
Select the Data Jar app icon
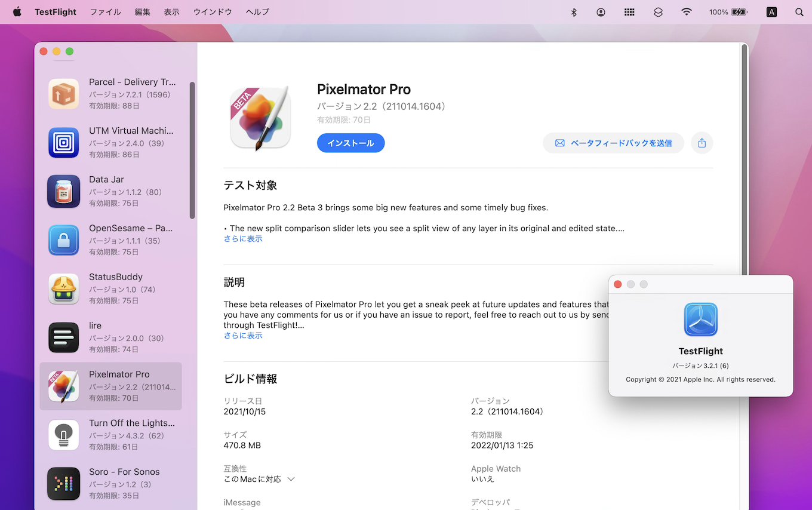[x=64, y=192]
